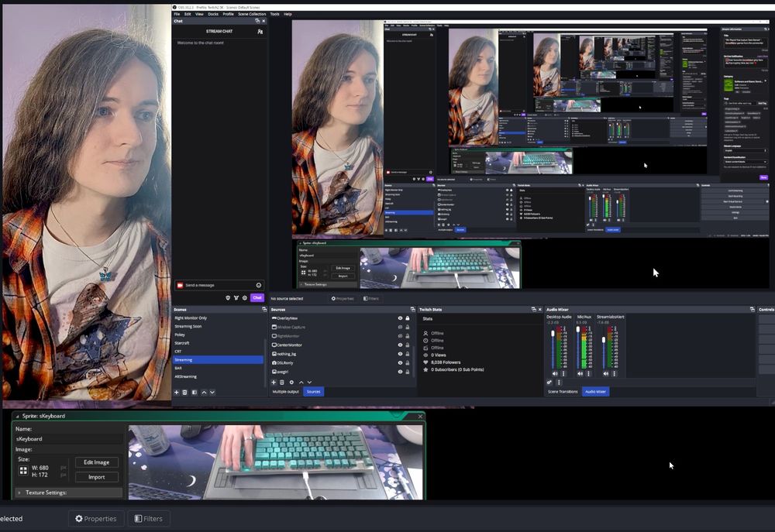Toggle visibility of the nothing_bg source

coord(401,354)
